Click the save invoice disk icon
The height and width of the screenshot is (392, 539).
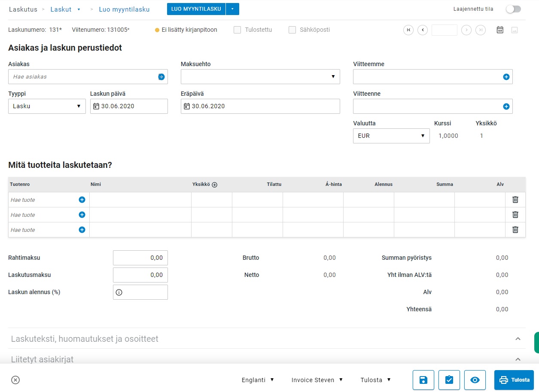423,380
